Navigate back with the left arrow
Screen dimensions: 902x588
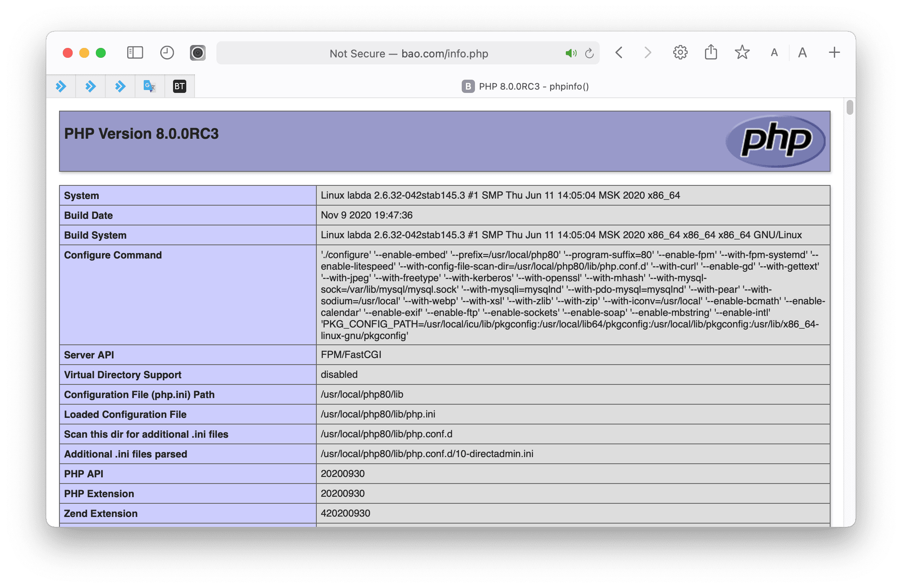618,53
